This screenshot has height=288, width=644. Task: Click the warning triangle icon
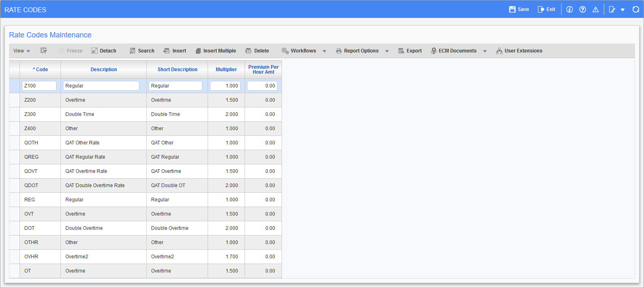click(x=595, y=9)
